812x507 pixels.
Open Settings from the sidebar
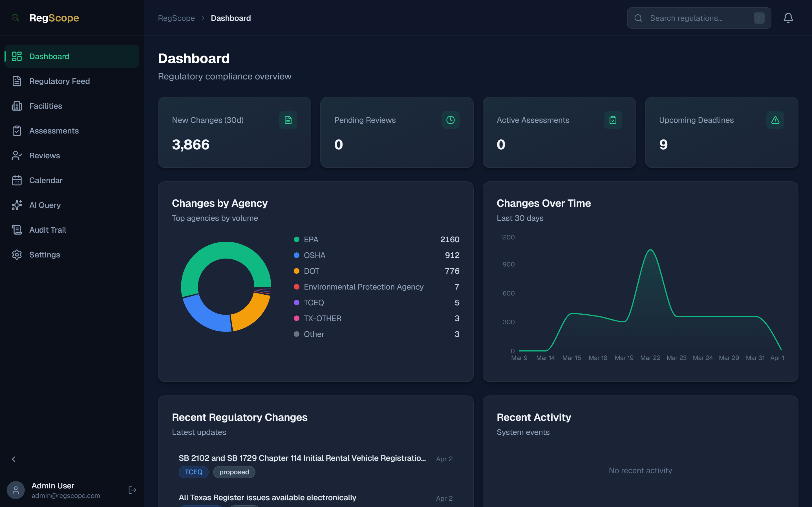pyautogui.click(x=45, y=255)
